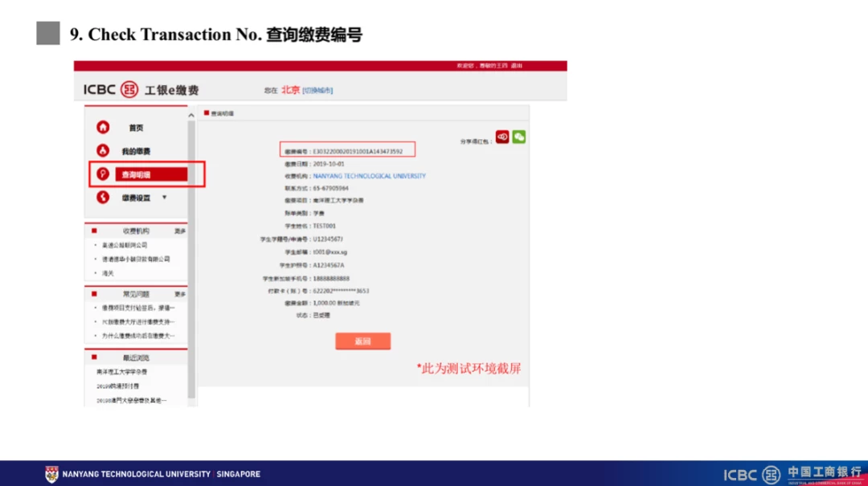Image resolution: width=868 pixels, height=486 pixels.
Task: Click the payment amount 1,000.00
Action: click(325, 303)
